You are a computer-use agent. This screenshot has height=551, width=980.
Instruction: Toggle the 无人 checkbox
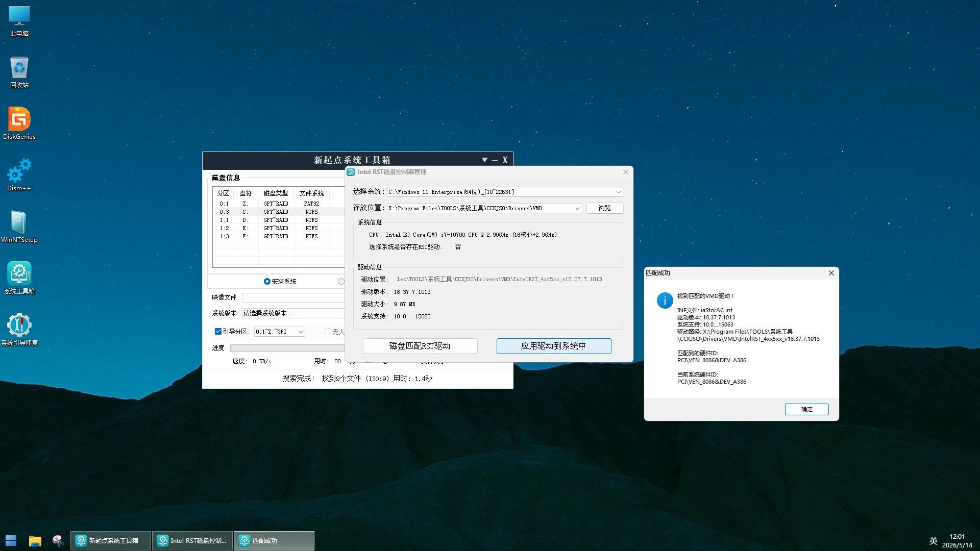click(328, 332)
